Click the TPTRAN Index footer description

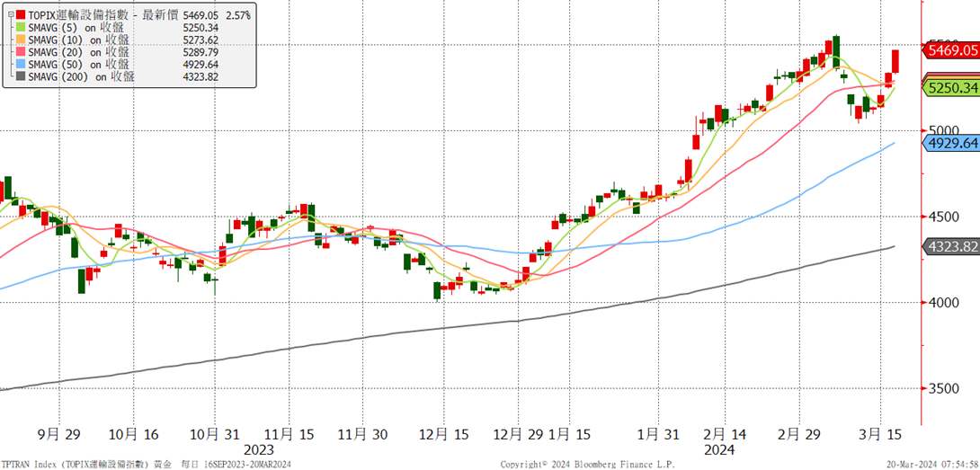145,465
